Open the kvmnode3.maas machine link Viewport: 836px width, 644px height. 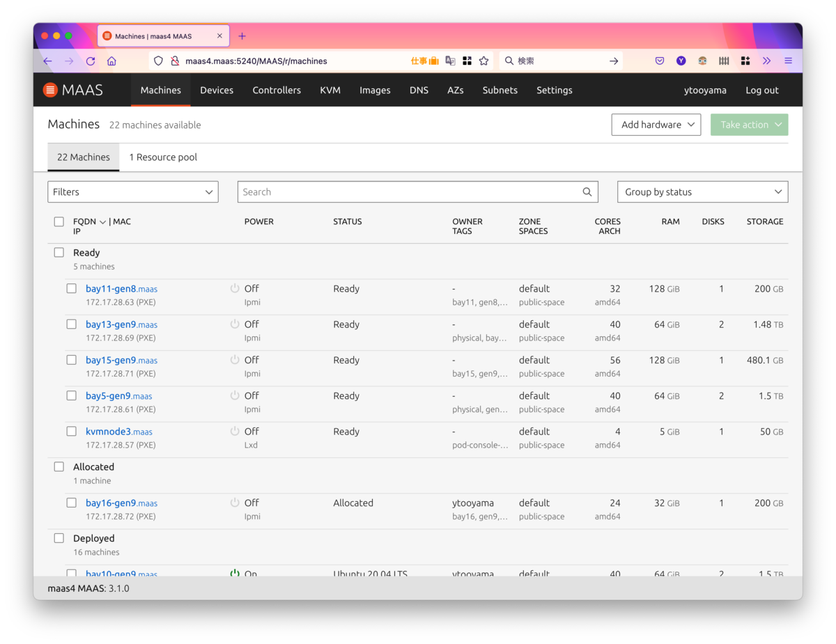click(119, 432)
